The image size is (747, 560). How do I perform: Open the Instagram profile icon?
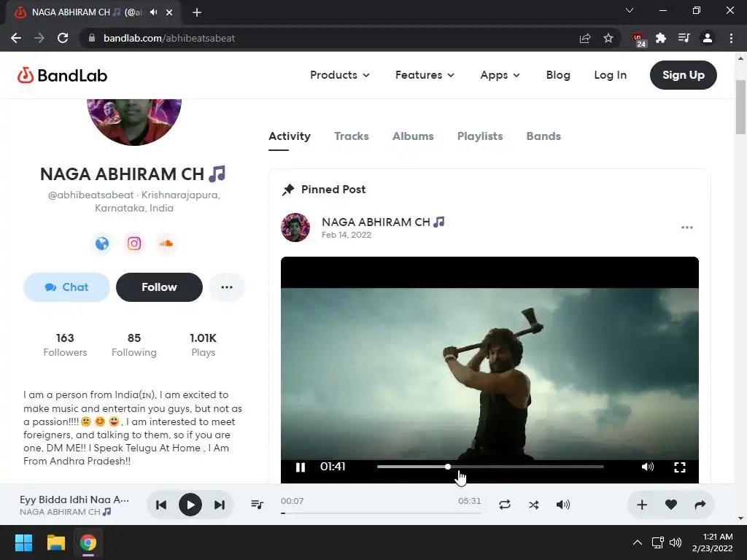point(134,244)
